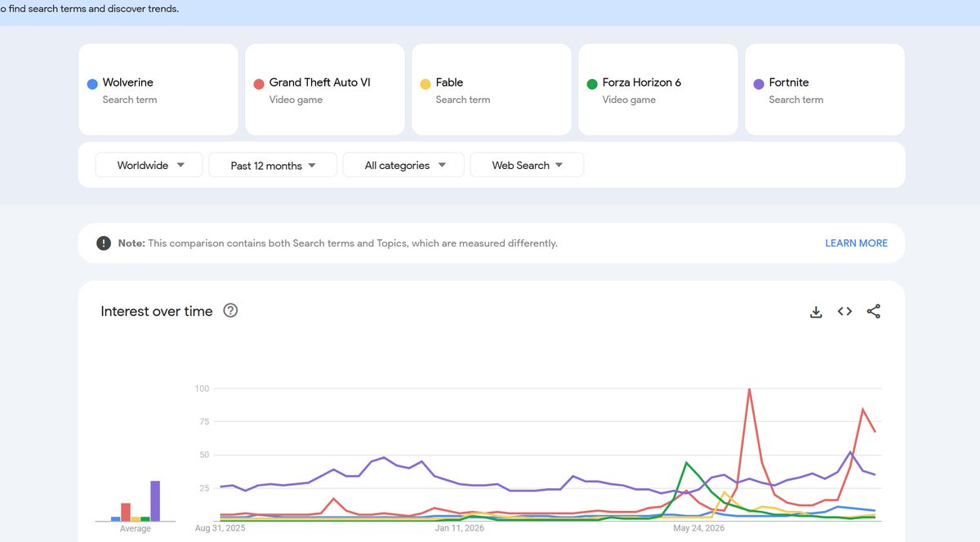
Task: Open help tooltip next to Interest over time
Action: coord(230,310)
